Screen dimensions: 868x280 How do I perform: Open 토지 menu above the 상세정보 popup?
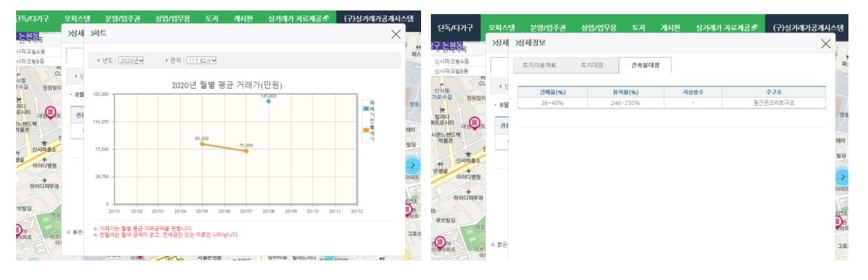pyautogui.click(x=639, y=28)
